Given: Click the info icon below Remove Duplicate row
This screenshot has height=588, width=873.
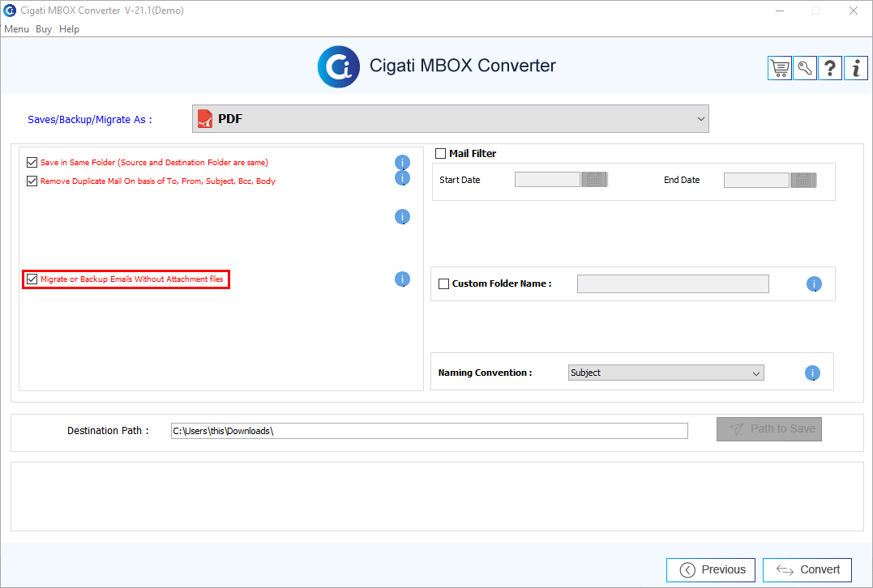Looking at the screenshot, I should (403, 217).
